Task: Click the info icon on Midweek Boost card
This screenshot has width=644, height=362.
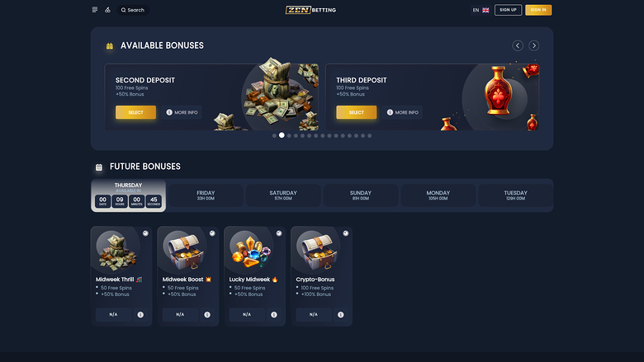Action: pos(207,315)
